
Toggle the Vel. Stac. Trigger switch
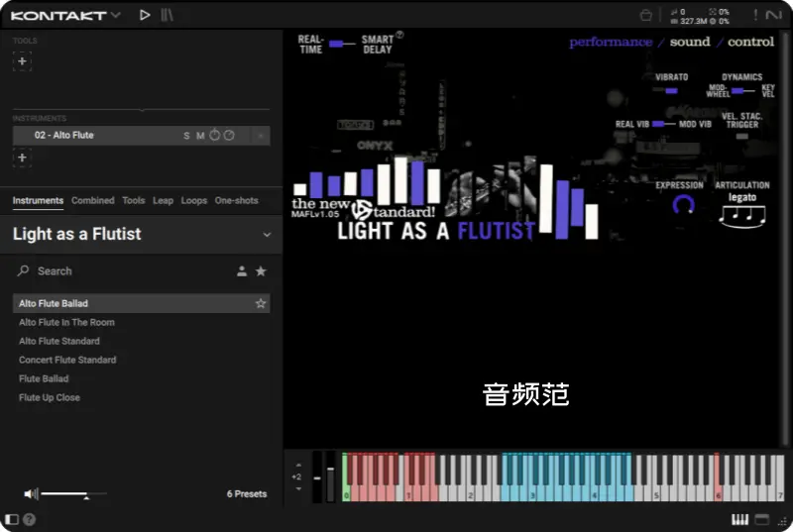(x=741, y=137)
